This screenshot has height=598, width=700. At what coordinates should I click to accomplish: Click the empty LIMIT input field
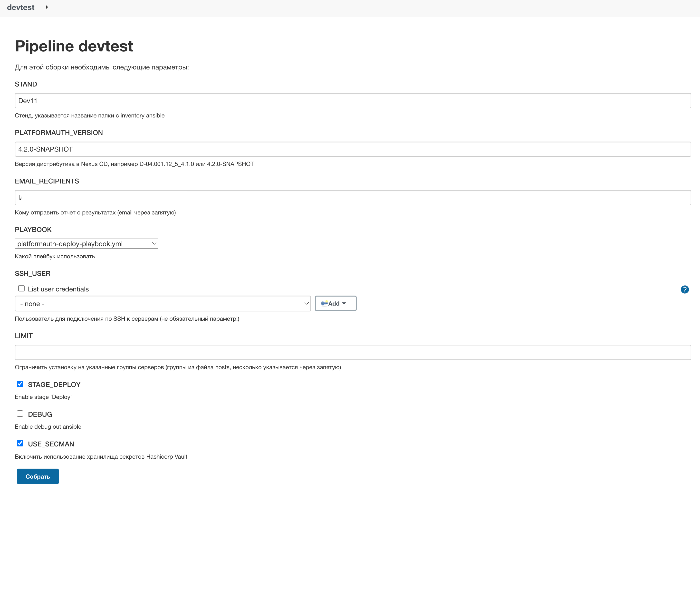pyautogui.click(x=353, y=352)
